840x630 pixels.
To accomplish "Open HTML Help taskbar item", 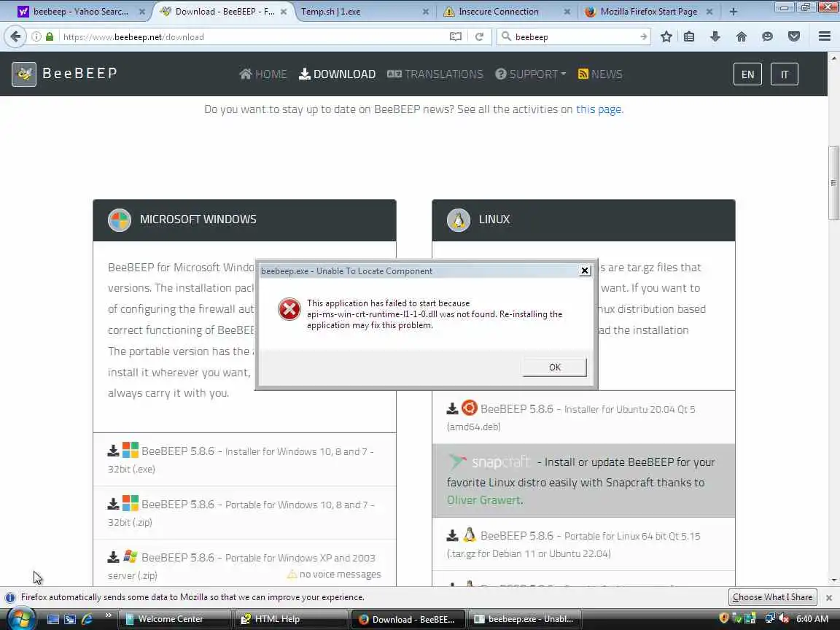I will [x=290, y=619].
